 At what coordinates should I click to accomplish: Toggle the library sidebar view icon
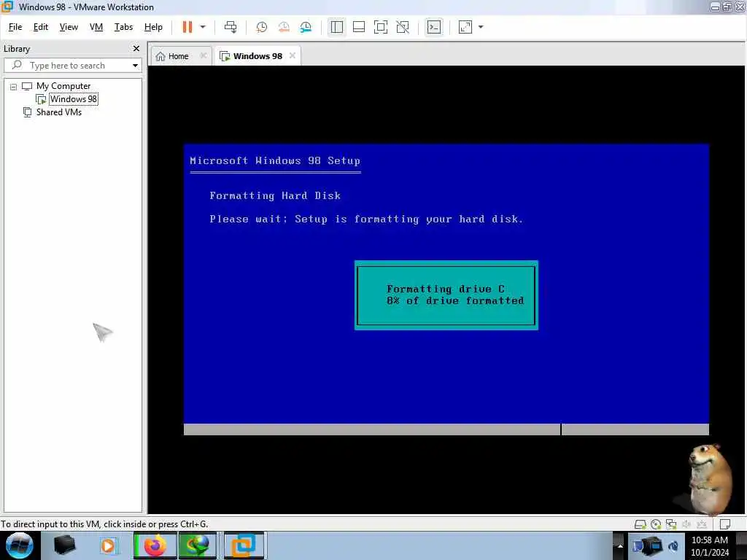pyautogui.click(x=337, y=27)
